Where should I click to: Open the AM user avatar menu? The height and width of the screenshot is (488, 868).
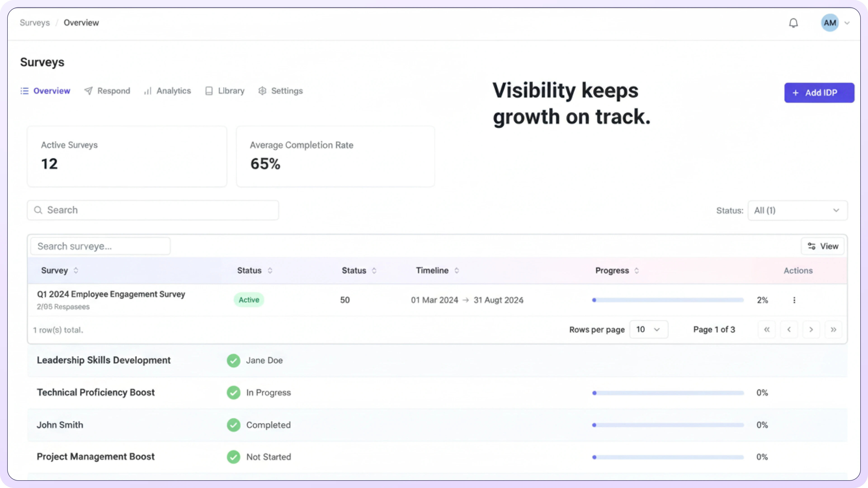point(830,23)
